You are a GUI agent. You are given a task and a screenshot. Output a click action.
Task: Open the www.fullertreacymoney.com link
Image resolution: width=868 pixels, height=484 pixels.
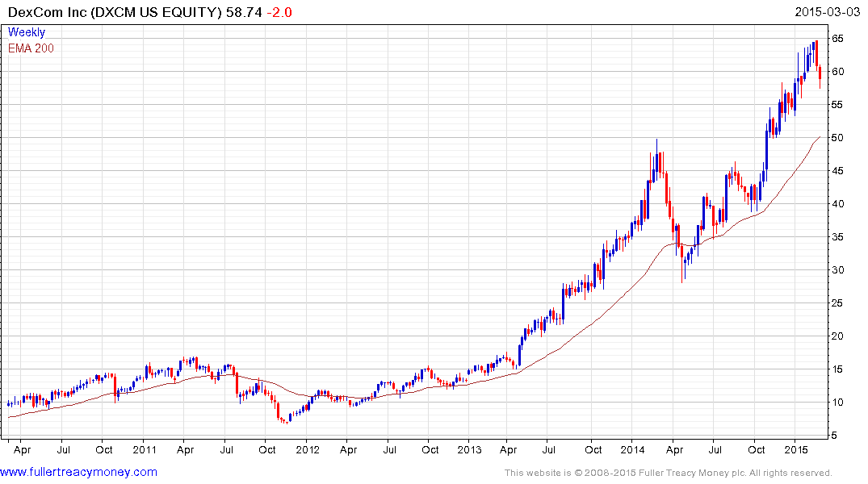[x=78, y=472]
